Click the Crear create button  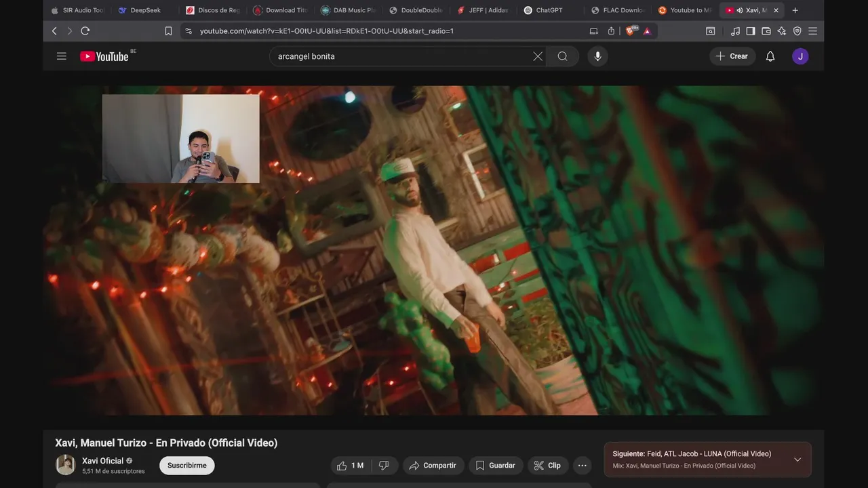(732, 56)
